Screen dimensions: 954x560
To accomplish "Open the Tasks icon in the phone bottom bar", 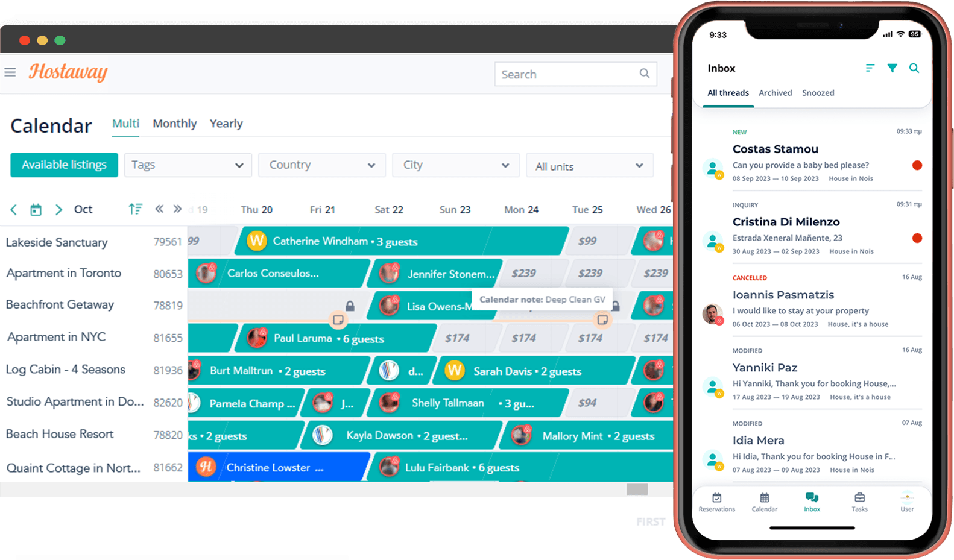I will [859, 501].
